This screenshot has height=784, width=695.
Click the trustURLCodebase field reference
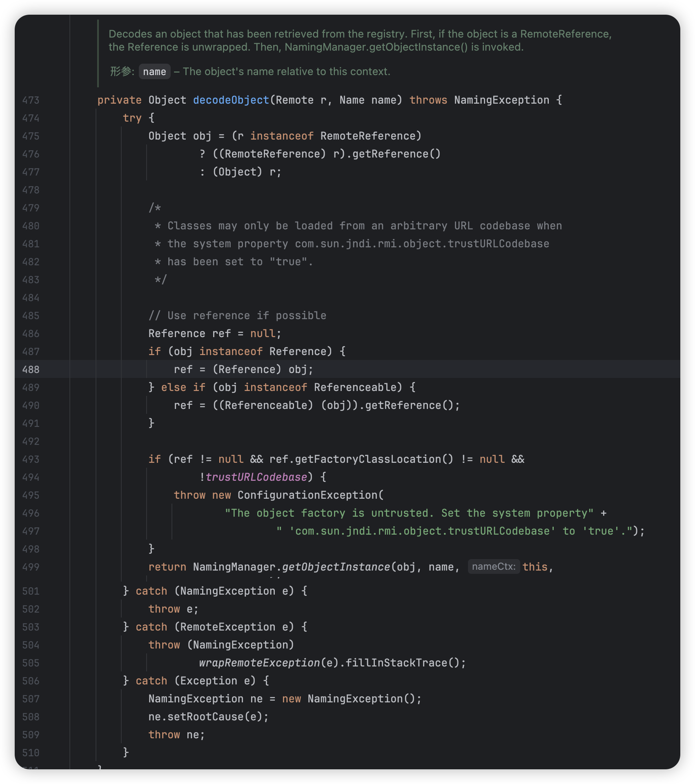[x=256, y=477]
